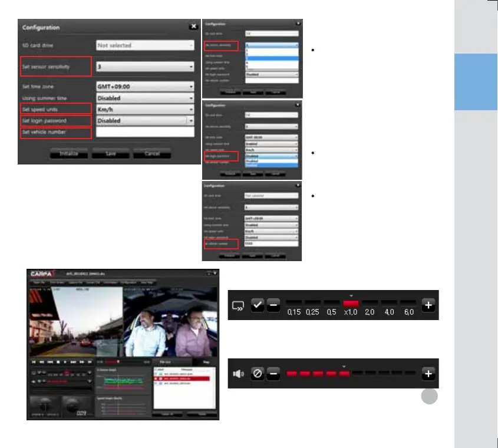The height and width of the screenshot is (448, 498).
Task: Lower volume with the volume bar minus button
Action: [273, 373]
